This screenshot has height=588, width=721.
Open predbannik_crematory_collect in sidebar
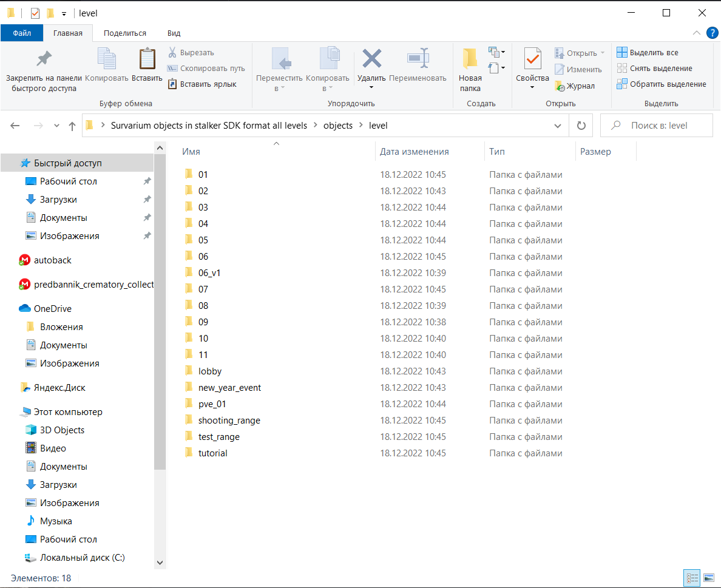pos(93,285)
